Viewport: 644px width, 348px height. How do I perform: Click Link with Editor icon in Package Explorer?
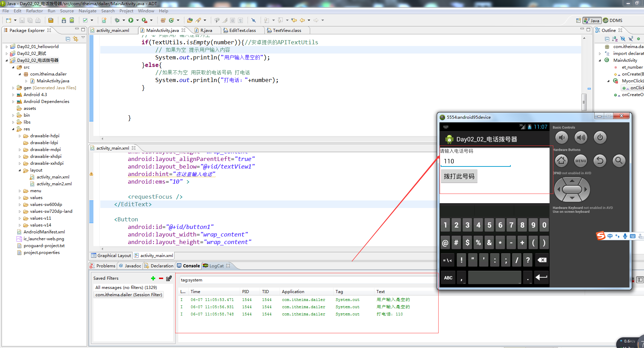click(76, 39)
